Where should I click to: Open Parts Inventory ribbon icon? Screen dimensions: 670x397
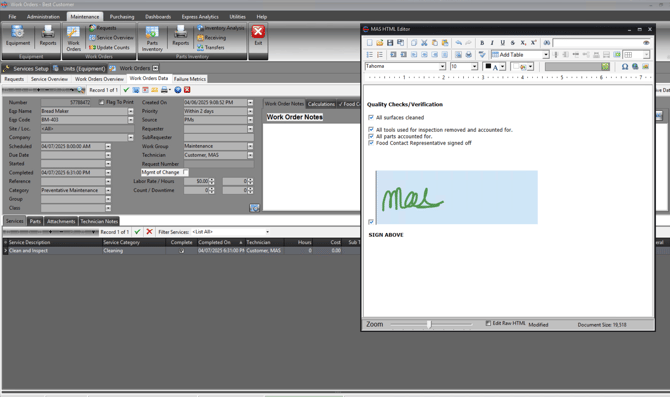coord(152,38)
